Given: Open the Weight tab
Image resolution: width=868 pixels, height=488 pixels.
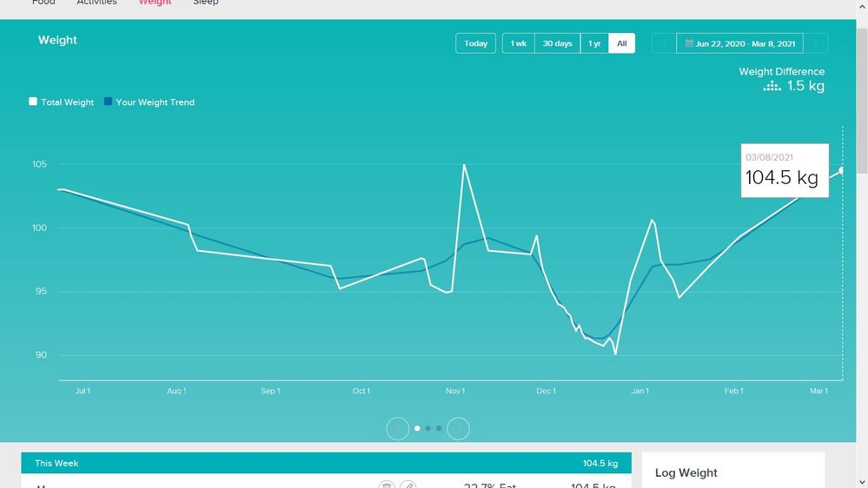Looking at the screenshot, I should click(x=155, y=3).
